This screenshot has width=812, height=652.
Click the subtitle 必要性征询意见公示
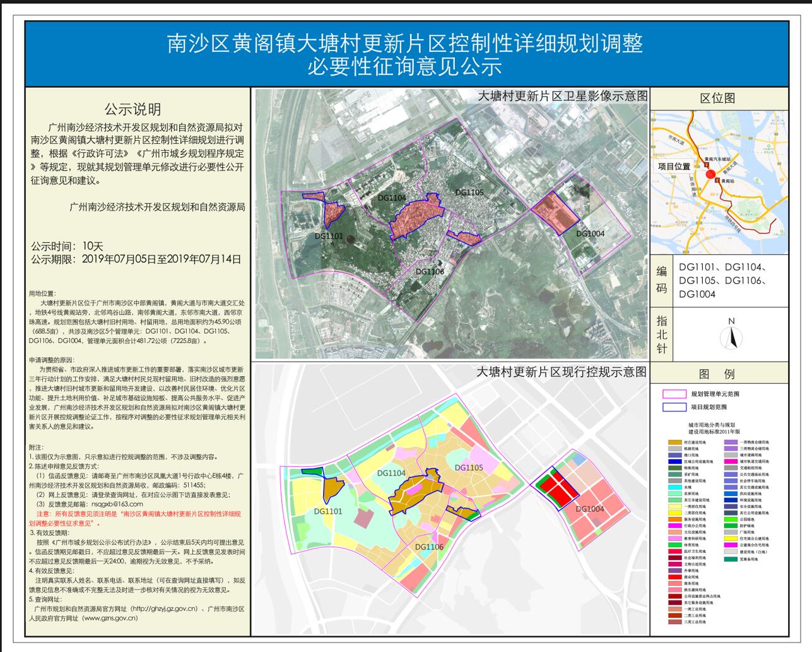point(405,67)
